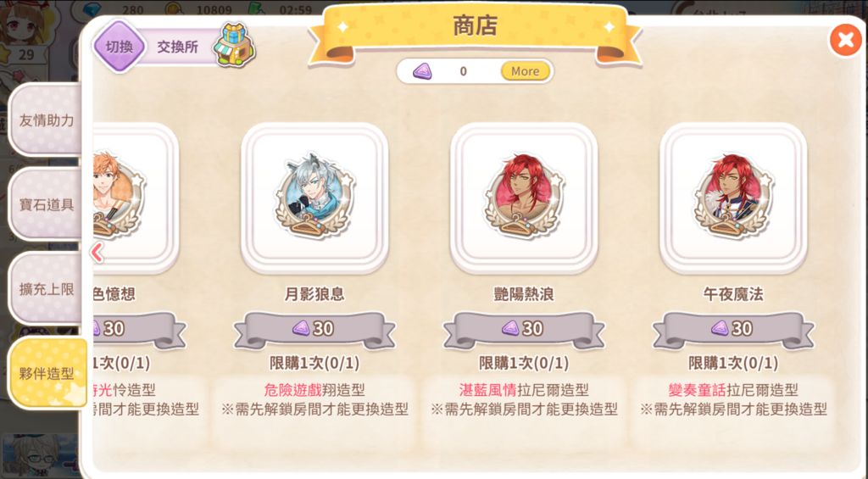Buy 艷陽熱浪 via its 30 gem ribbon
This screenshot has height=479, width=868.
pyautogui.click(x=524, y=330)
